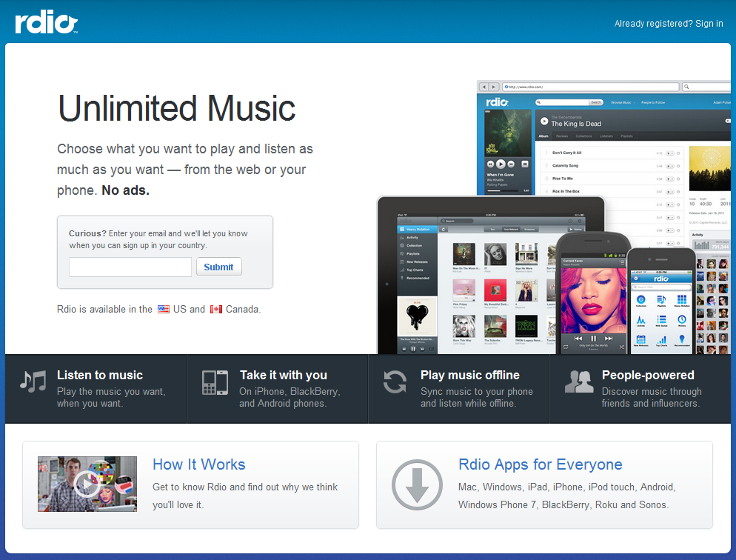The width and height of the screenshot is (736, 560).
Task: Click the Submit button
Action: (x=218, y=267)
